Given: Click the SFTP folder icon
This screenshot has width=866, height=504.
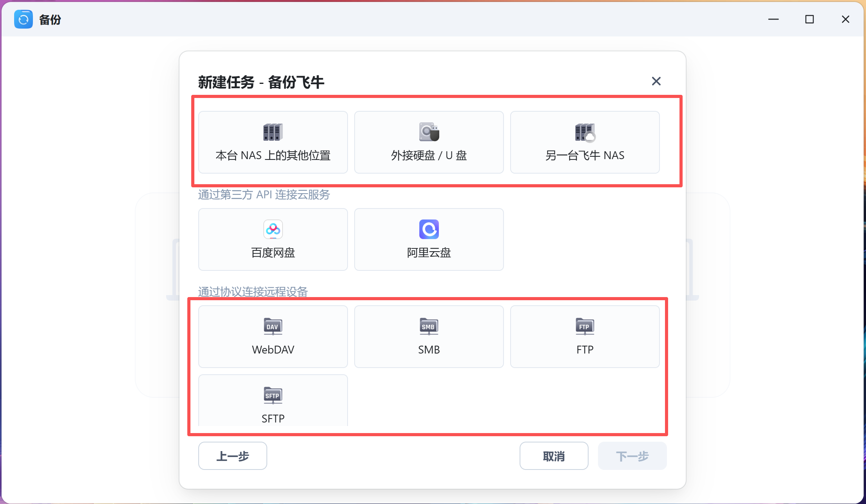Looking at the screenshot, I should 273,395.
